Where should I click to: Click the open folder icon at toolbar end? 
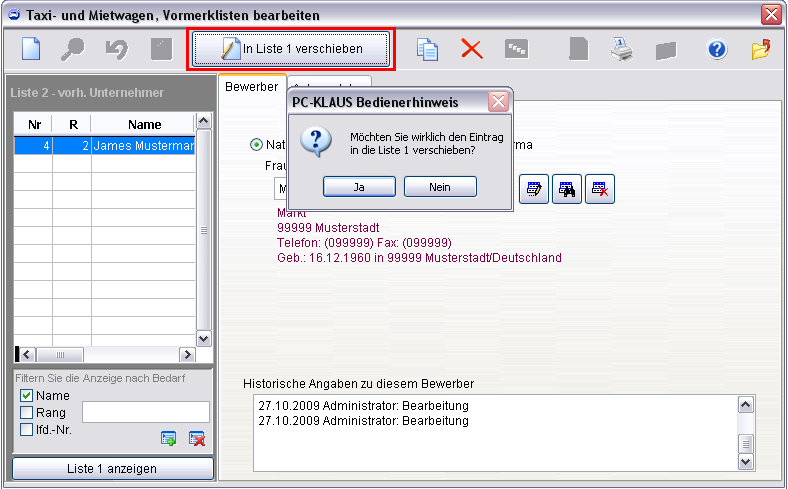point(761,49)
